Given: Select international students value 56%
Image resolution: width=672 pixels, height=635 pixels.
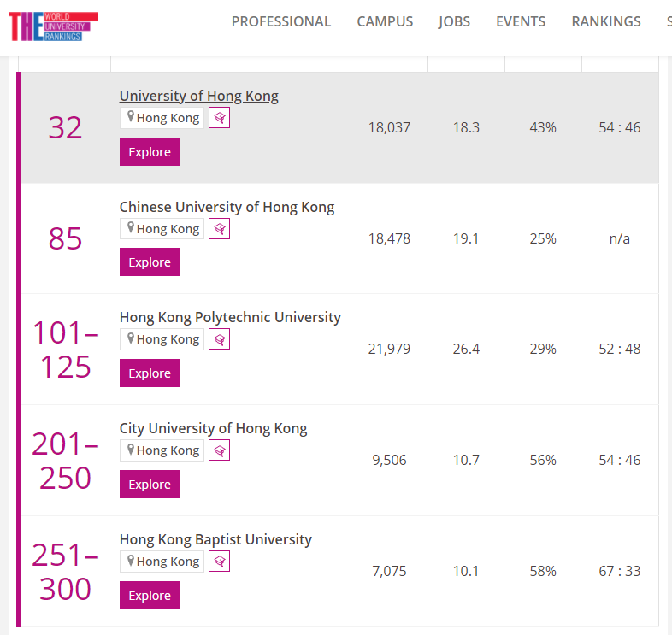Looking at the screenshot, I should pyautogui.click(x=543, y=460).
